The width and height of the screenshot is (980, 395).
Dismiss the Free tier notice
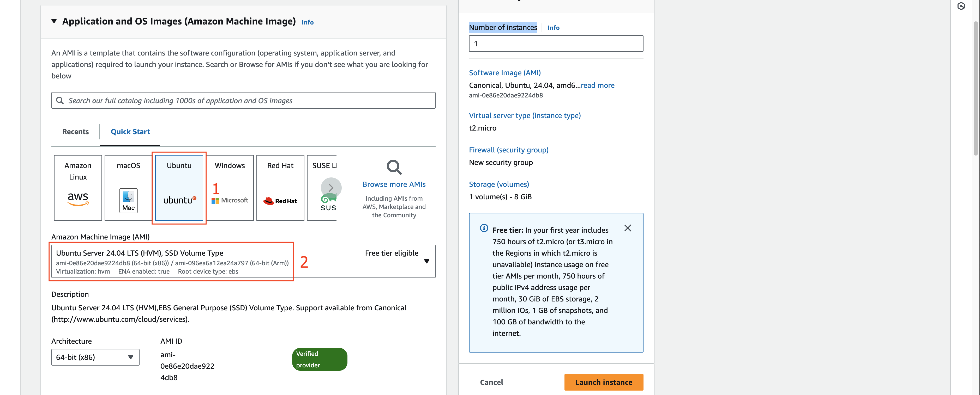coord(628,228)
